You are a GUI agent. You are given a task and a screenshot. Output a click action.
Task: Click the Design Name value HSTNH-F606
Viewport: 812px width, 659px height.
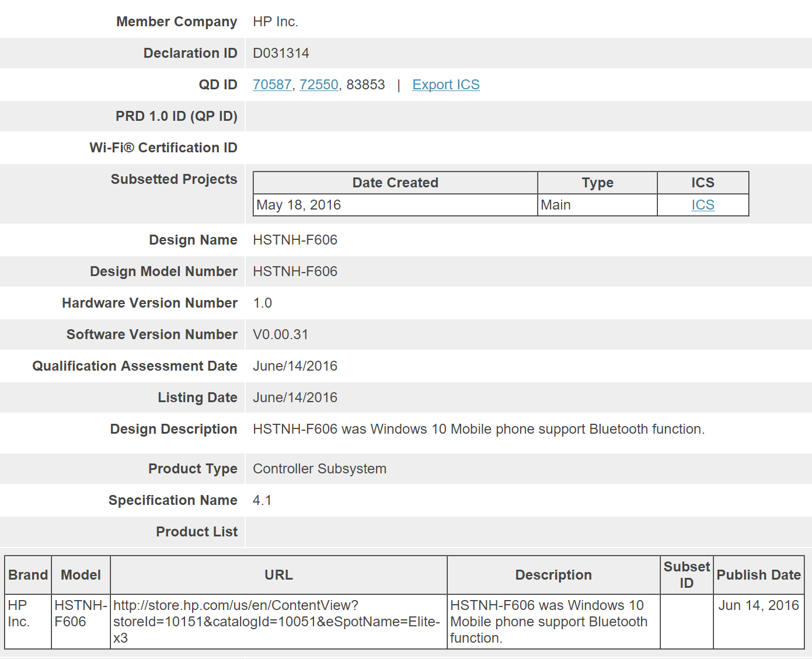click(x=295, y=240)
